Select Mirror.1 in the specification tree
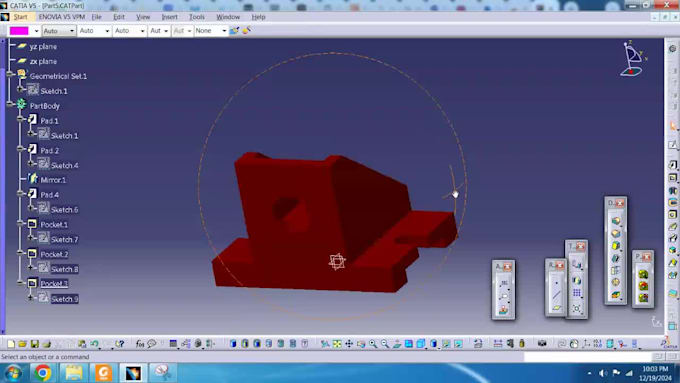The image size is (680, 383). coord(53,180)
